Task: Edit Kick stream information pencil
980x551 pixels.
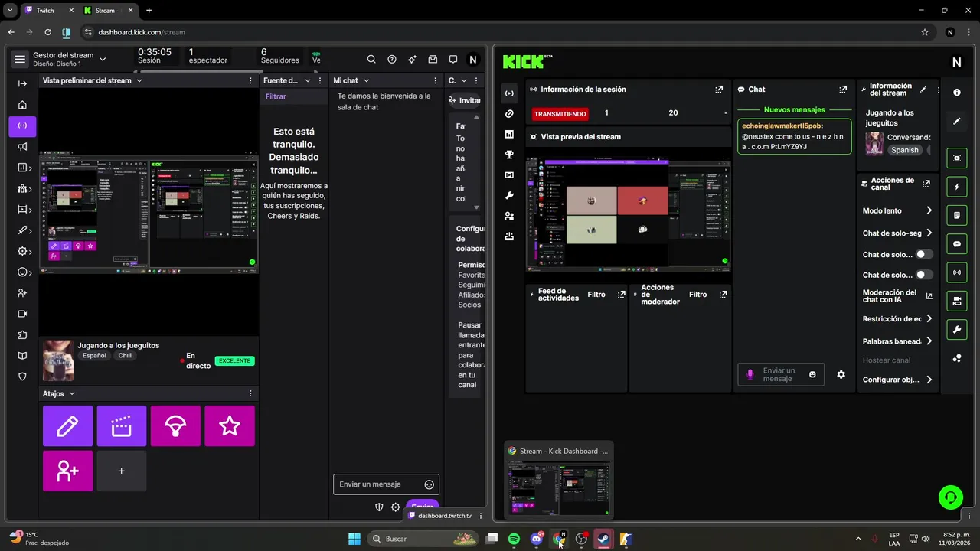Action: pyautogui.click(x=923, y=90)
